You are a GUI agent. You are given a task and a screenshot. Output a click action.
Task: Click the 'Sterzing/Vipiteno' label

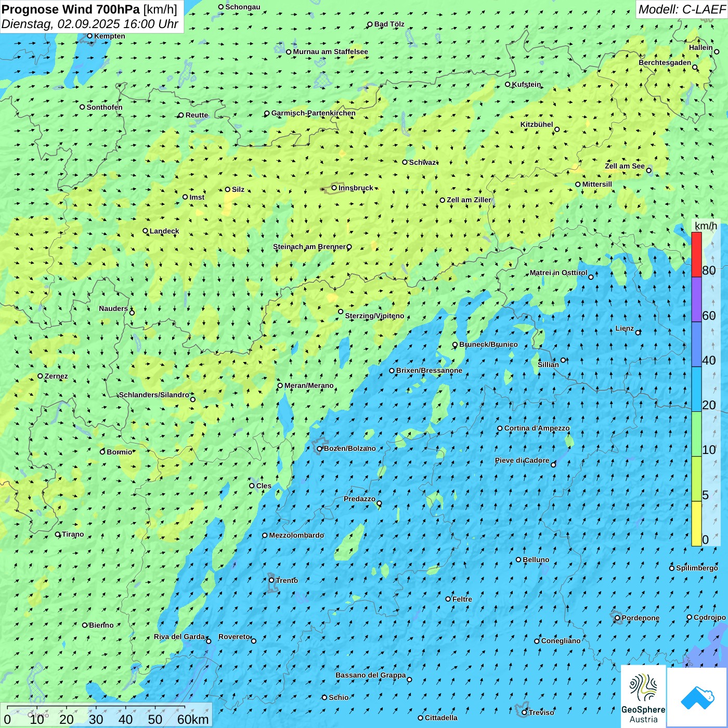(374, 316)
